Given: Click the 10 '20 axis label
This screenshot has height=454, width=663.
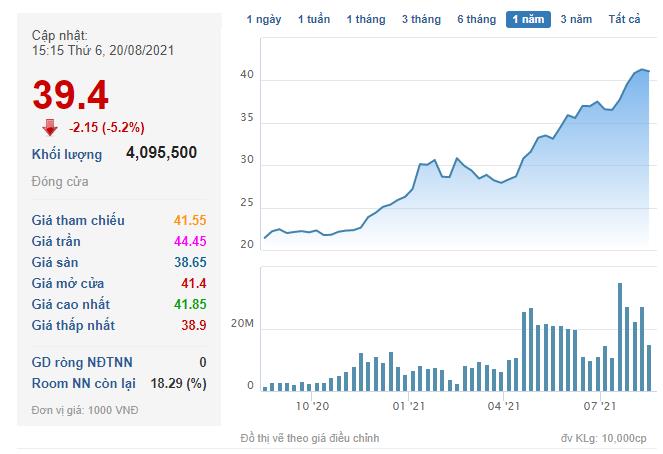Looking at the screenshot, I should [x=312, y=407].
